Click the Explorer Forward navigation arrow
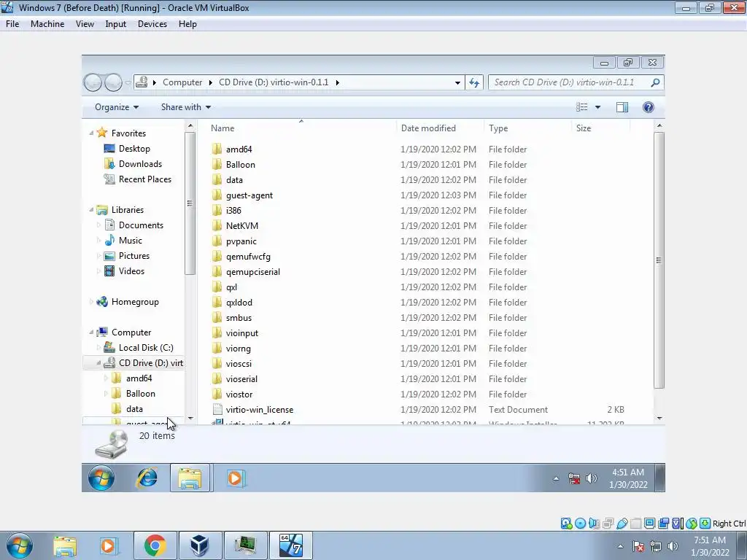This screenshot has height=560, width=747. (x=113, y=82)
